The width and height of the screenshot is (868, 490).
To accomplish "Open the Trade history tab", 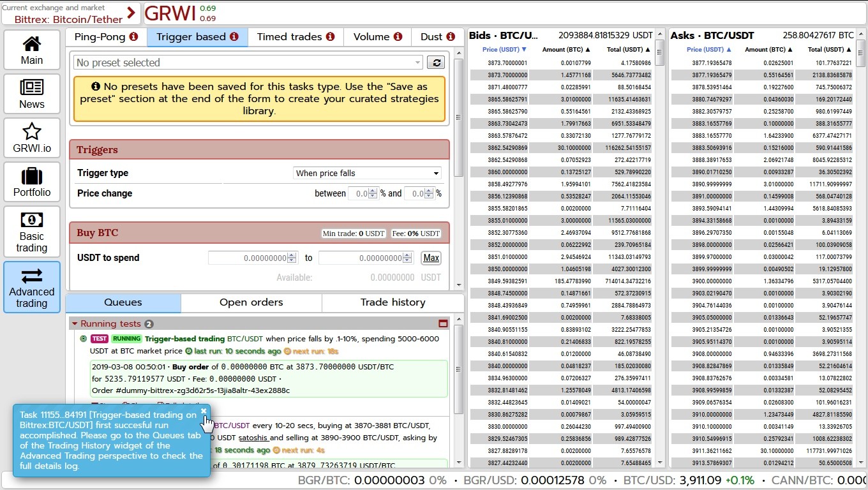I will (x=393, y=302).
